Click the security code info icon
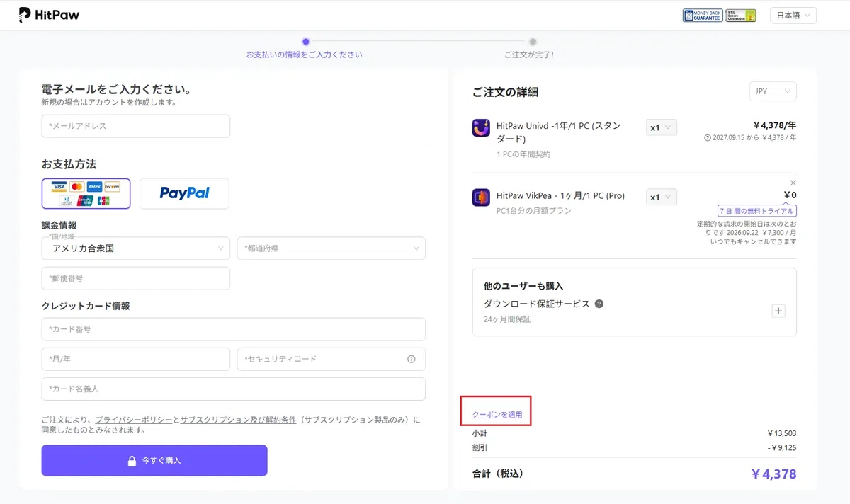 412,359
